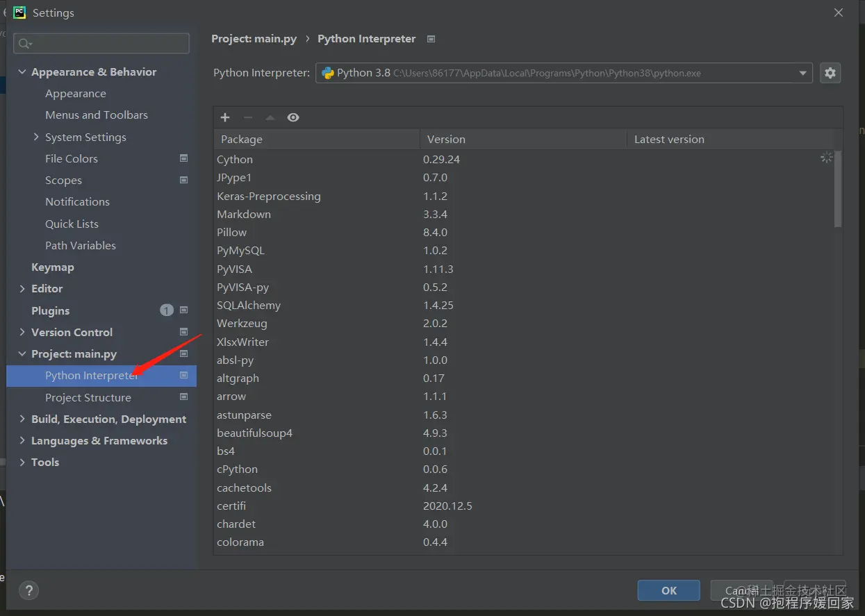Screen dimensions: 865x616
Task: Close the Settings dialog
Action: click(x=839, y=13)
